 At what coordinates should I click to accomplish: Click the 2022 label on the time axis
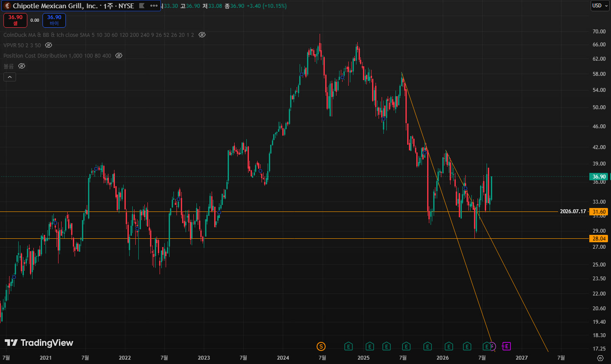point(125,358)
